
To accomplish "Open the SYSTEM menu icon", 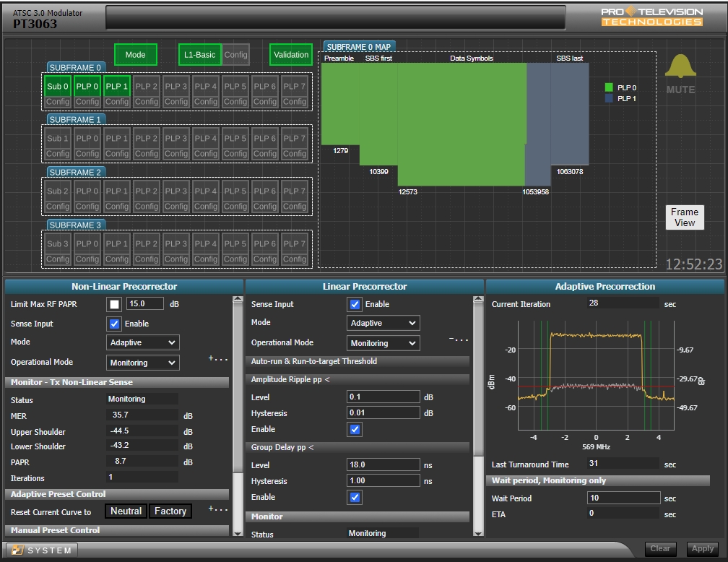I will coord(18,550).
